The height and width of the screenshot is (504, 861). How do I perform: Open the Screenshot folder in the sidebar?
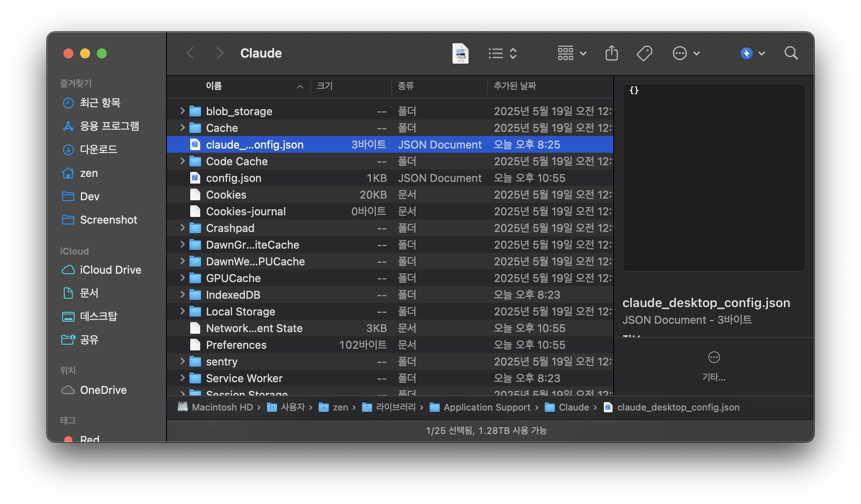pos(99,219)
